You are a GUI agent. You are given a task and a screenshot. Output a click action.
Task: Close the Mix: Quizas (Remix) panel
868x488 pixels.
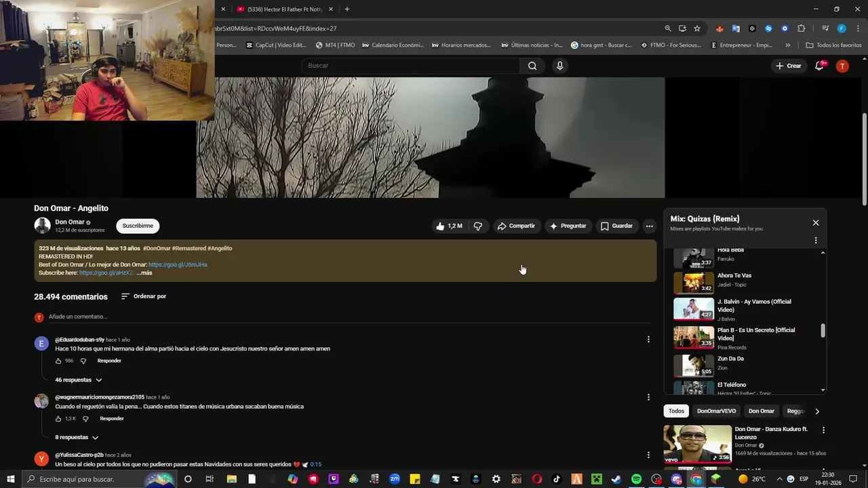pyautogui.click(x=816, y=222)
